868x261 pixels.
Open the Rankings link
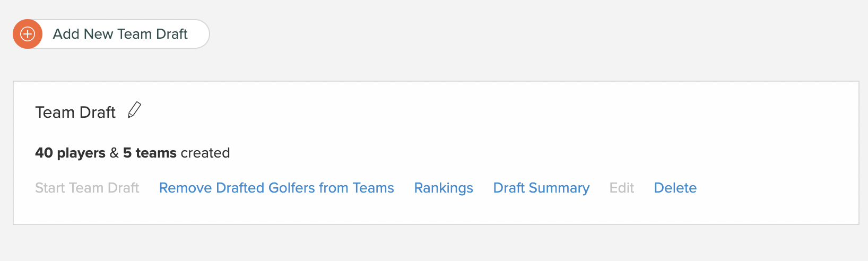click(444, 188)
